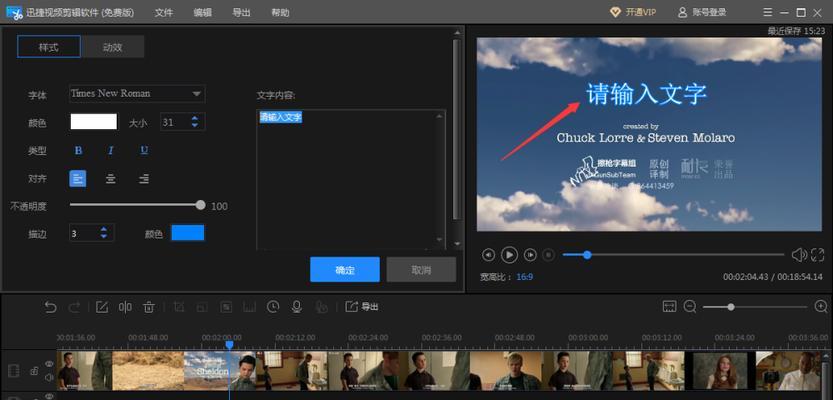Play the preview video
833x400 pixels.
coord(509,255)
